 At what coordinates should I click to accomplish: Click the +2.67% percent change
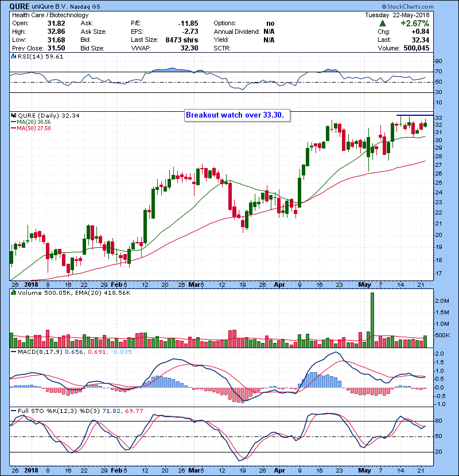[x=415, y=24]
